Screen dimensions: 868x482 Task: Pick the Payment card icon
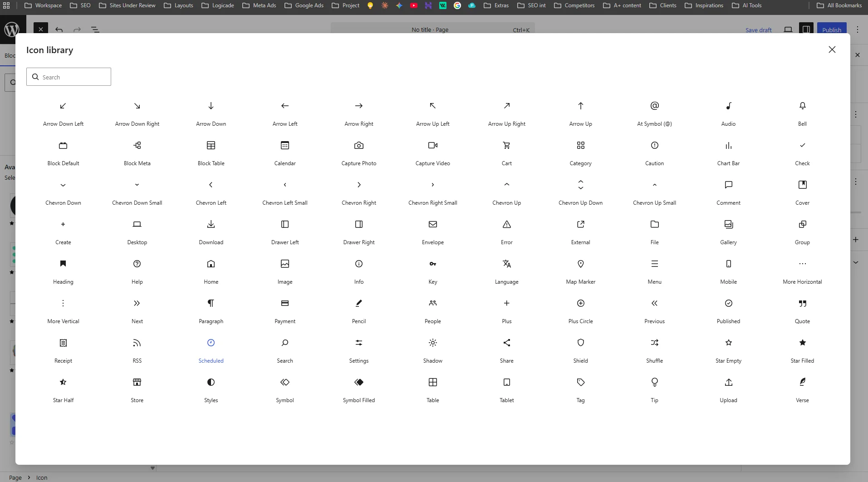[285, 303]
